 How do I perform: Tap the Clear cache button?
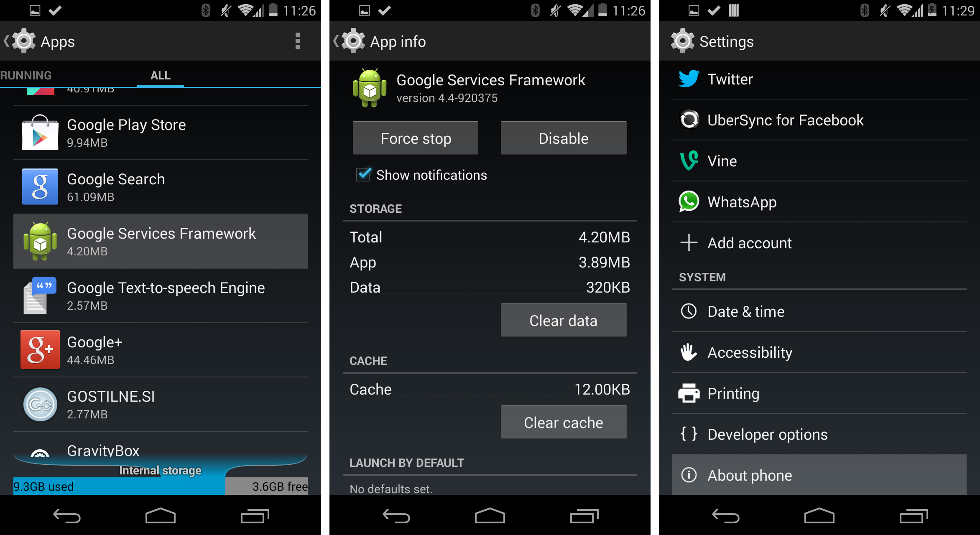tap(564, 422)
